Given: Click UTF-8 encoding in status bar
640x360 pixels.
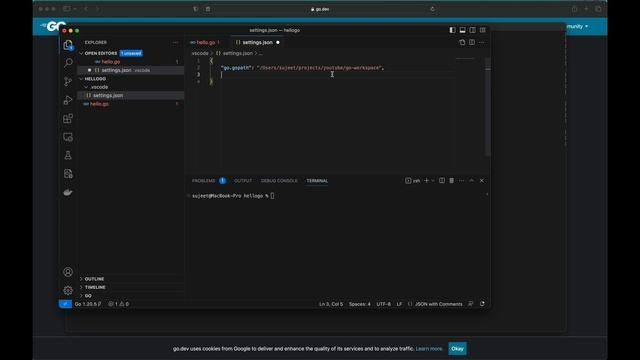Looking at the screenshot, I should [x=384, y=304].
